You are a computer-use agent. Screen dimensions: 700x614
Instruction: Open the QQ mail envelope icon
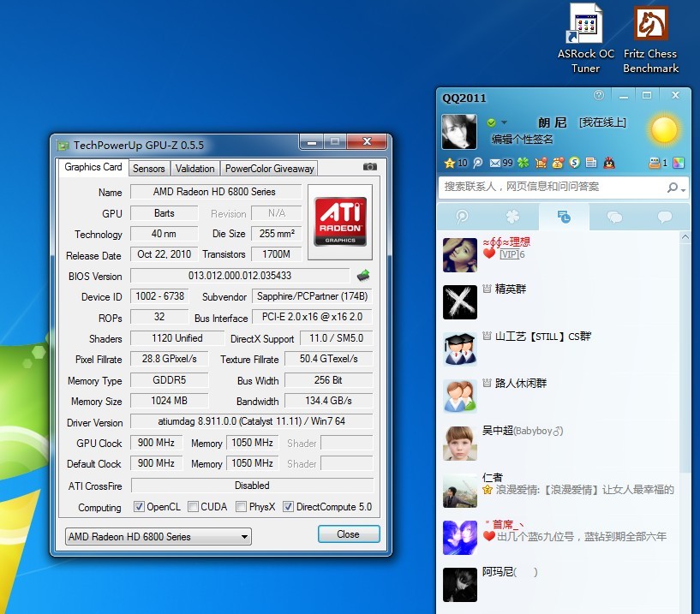point(494,164)
